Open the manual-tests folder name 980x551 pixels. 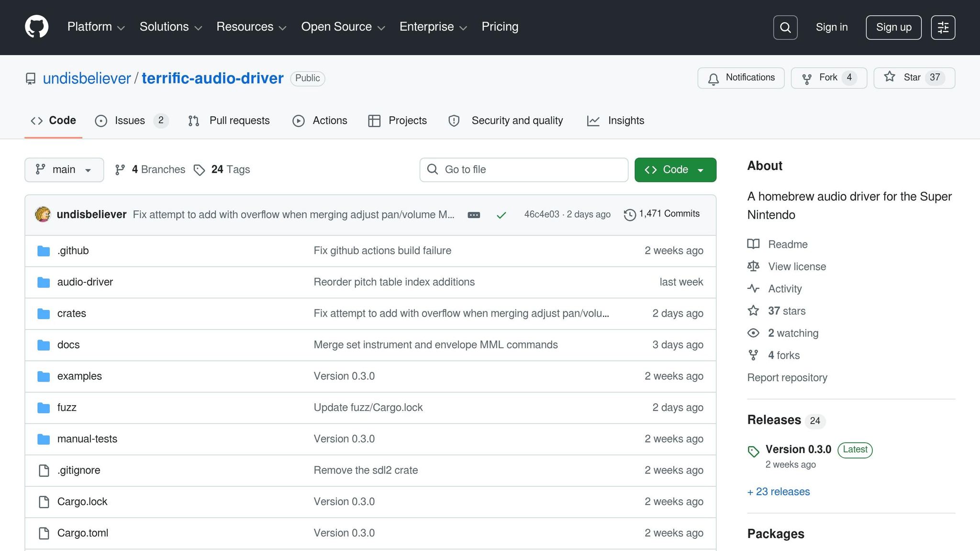click(x=87, y=439)
